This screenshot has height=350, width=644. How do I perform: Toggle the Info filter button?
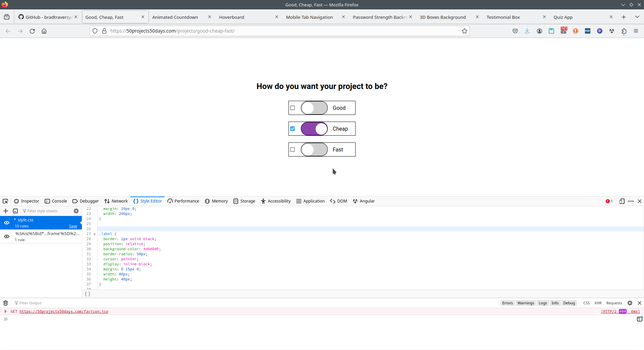point(555,303)
